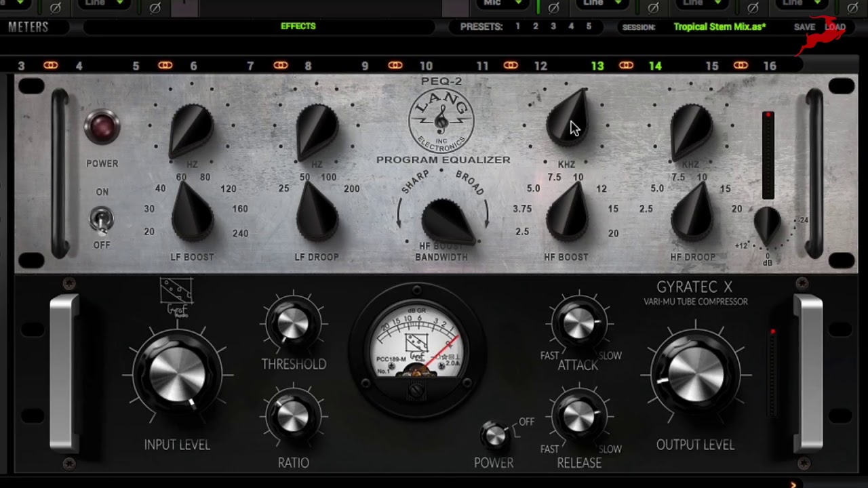The width and height of the screenshot is (868, 488).
Task: Click the PEQ-2 output dB trim knob
Action: tap(767, 227)
